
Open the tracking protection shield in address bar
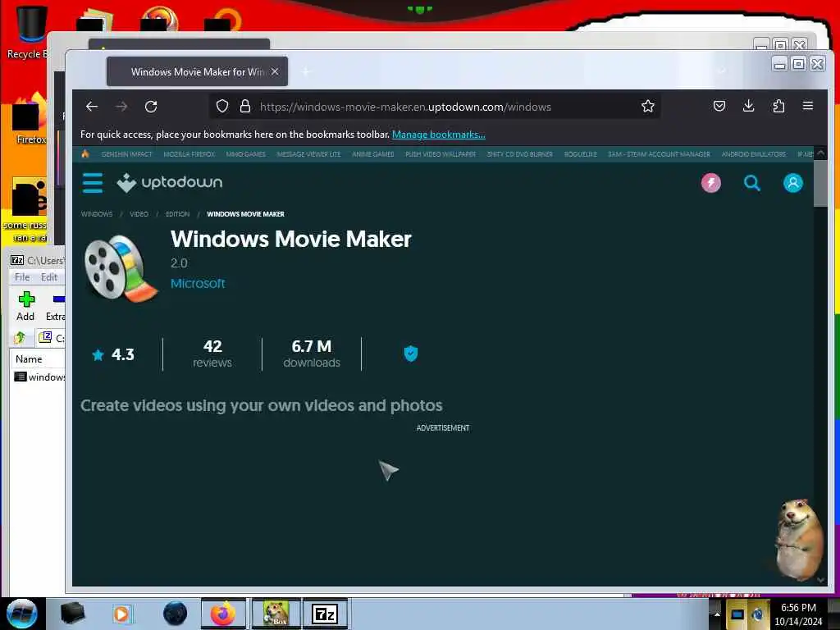222,107
